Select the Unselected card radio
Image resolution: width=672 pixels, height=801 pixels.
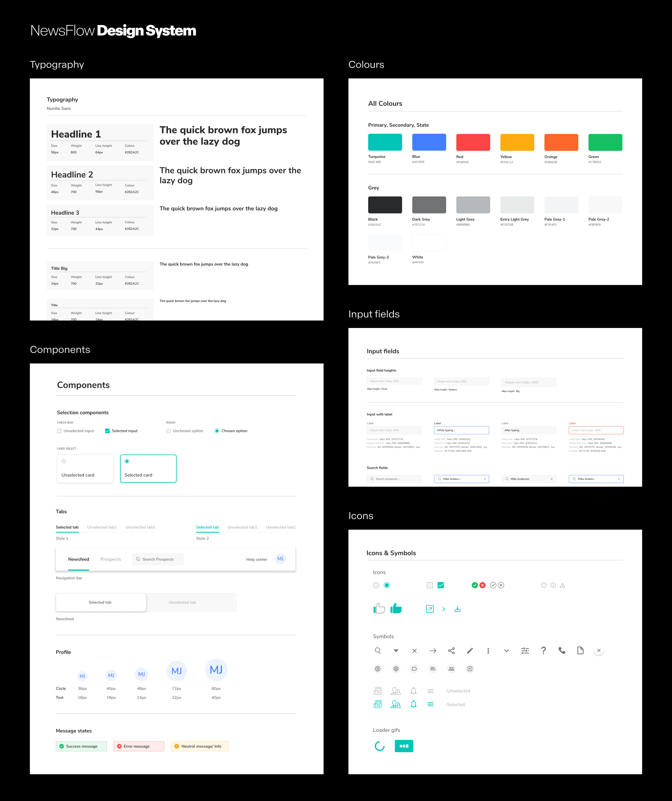(x=64, y=461)
